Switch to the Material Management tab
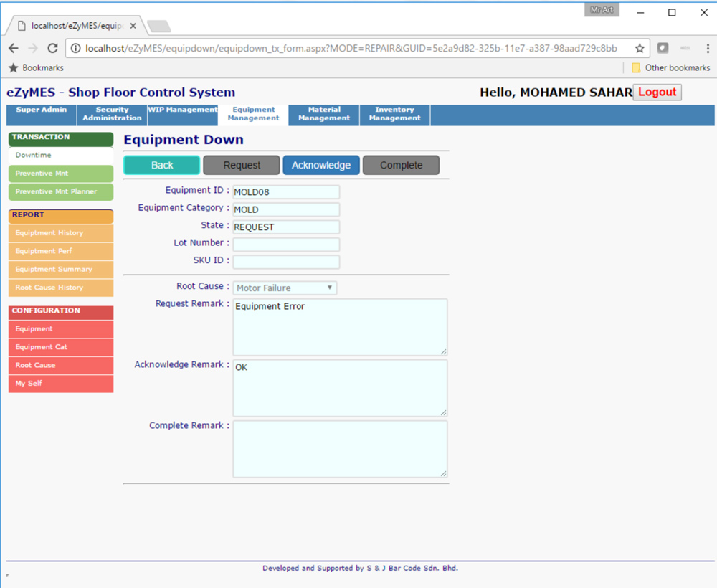The height and width of the screenshot is (588, 717). pos(324,115)
